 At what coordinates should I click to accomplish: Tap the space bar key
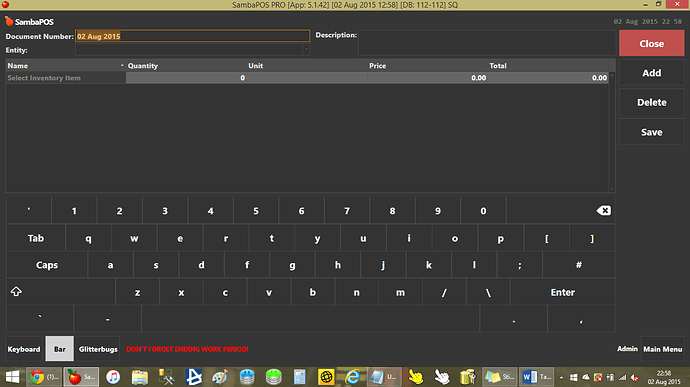coord(310,319)
